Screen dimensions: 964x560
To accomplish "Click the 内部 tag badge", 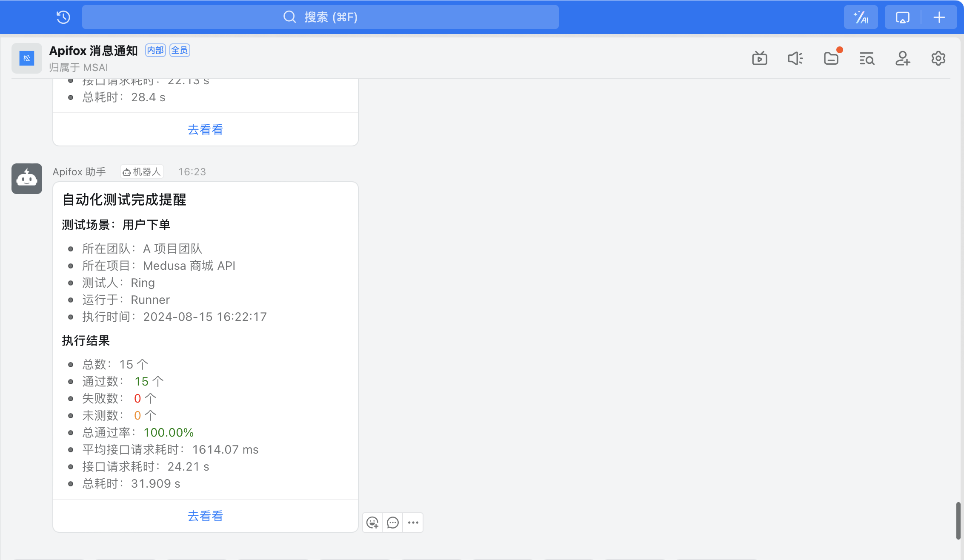I will click(155, 50).
